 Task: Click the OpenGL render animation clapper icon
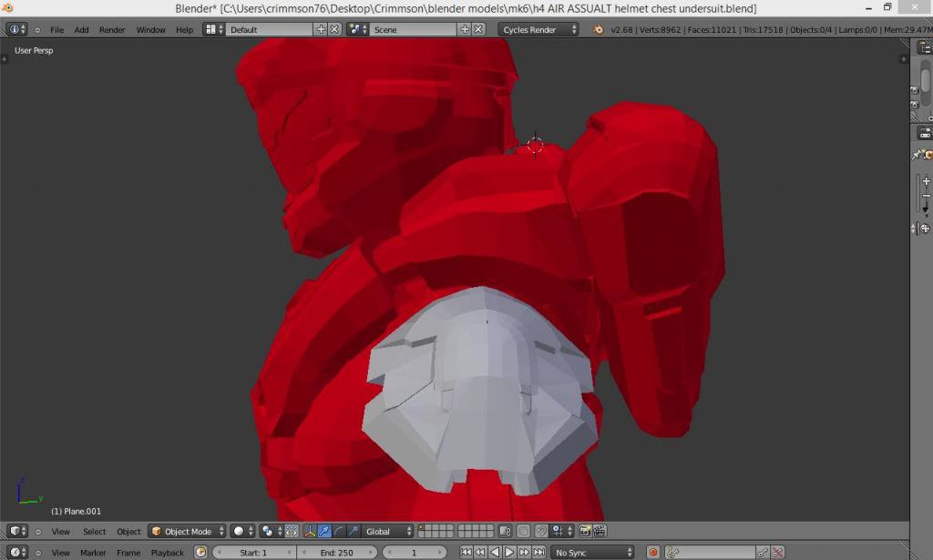[600, 531]
